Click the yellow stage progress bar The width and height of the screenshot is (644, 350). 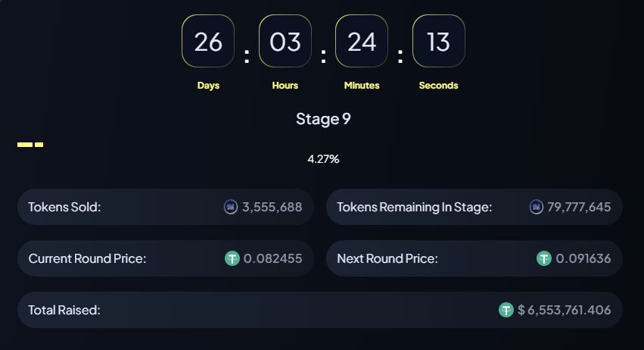click(x=30, y=145)
